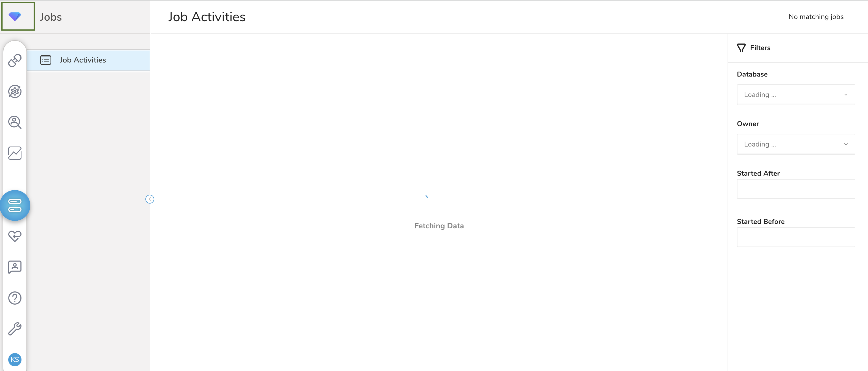Click the user search magnifier icon
Screen dimensions: 868x371
pyautogui.click(x=15, y=122)
